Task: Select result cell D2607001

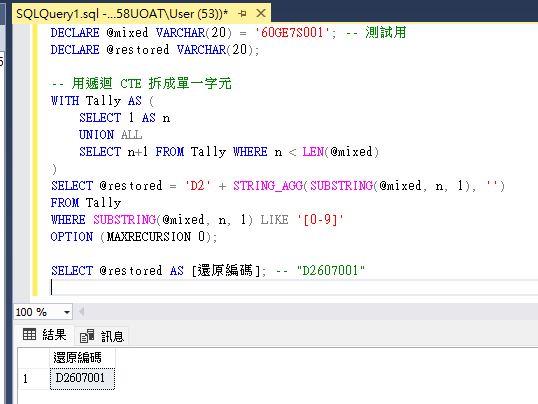Action: click(82, 379)
